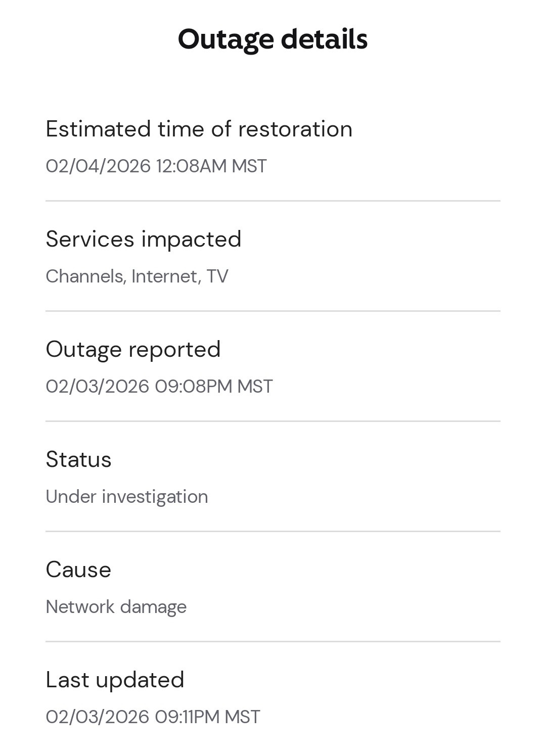Tap the 02/03/2026 09:08PM MST reported time
This screenshot has height=756, width=546.
coord(159,387)
